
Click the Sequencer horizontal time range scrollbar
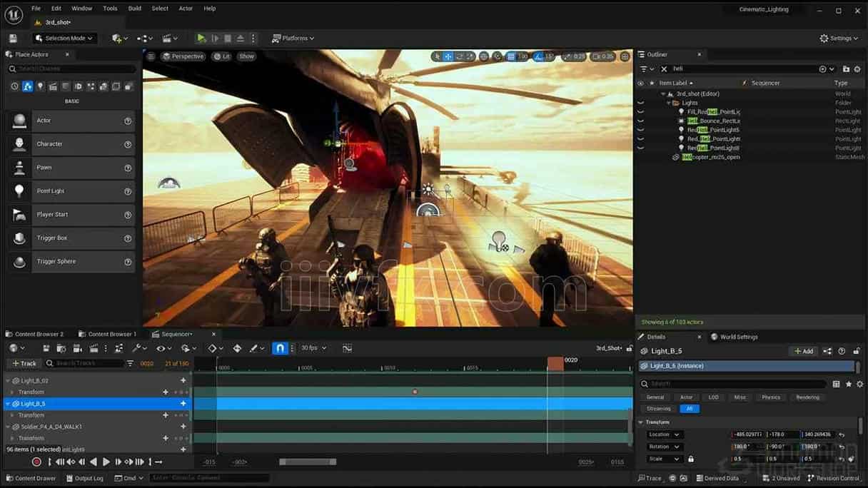pyautogui.click(x=308, y=462)
